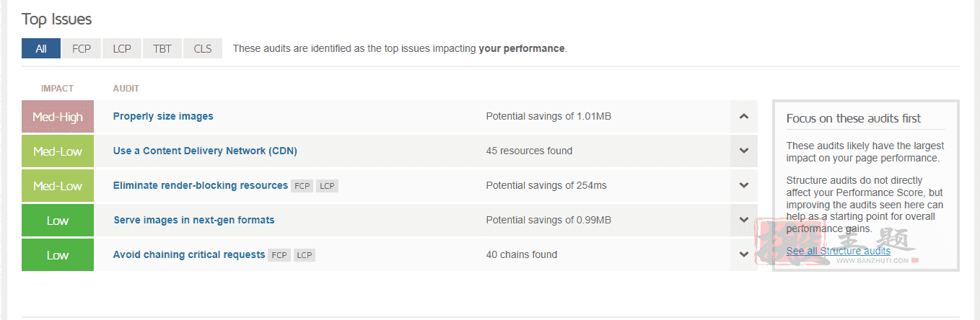Collapse the Properly size images audit
980x320 pixels.
(744, 116)
